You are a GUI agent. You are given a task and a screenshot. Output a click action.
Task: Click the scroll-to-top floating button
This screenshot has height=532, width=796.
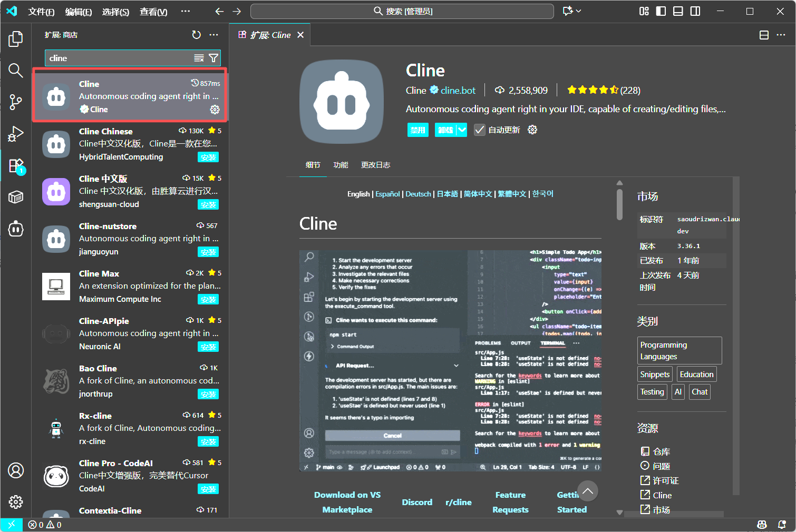pos(588,491)
